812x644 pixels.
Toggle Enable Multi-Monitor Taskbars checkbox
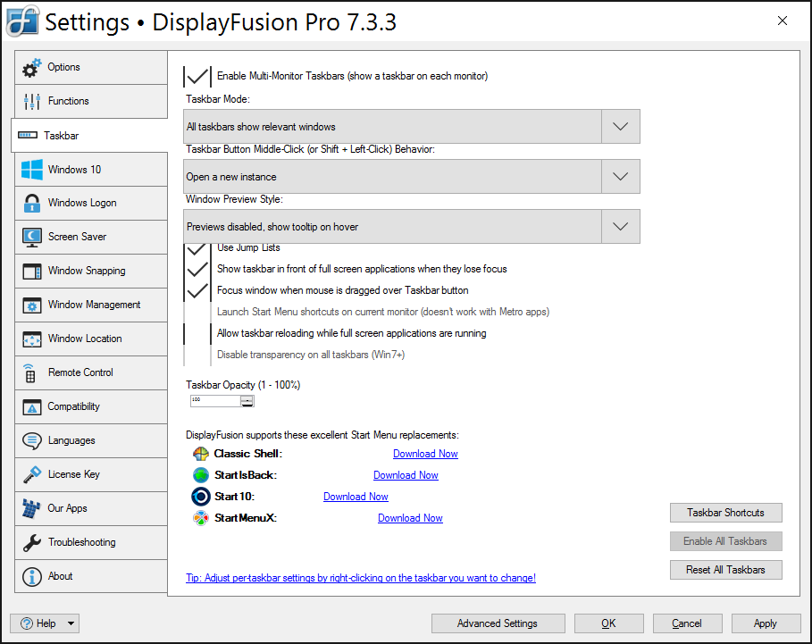(x=197, y=77)
